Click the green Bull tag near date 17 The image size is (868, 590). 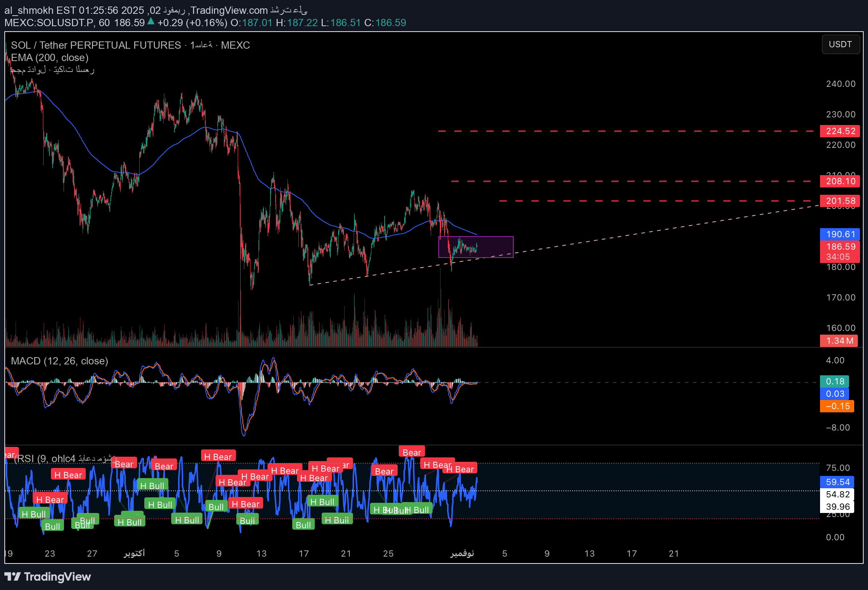pos(303,525)
